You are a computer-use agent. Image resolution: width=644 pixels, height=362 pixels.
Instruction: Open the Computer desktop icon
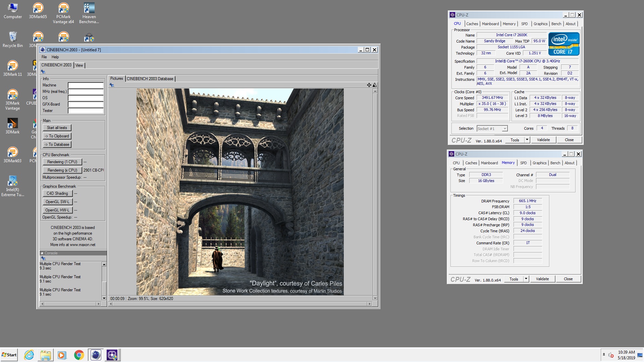13,11
